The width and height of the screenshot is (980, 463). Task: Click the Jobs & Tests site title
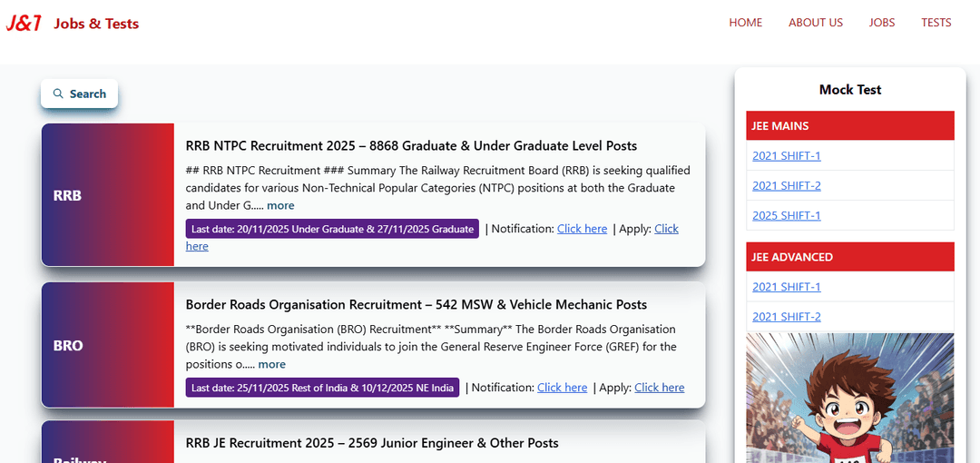point(96,24)
